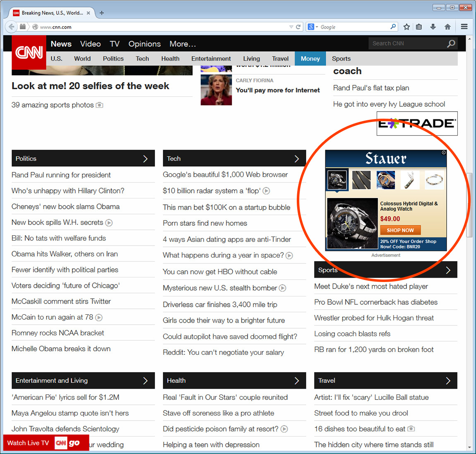Screen dimensions: 476x454
Task: Open Rand Paul running for president link
Action: click(61, 175)
